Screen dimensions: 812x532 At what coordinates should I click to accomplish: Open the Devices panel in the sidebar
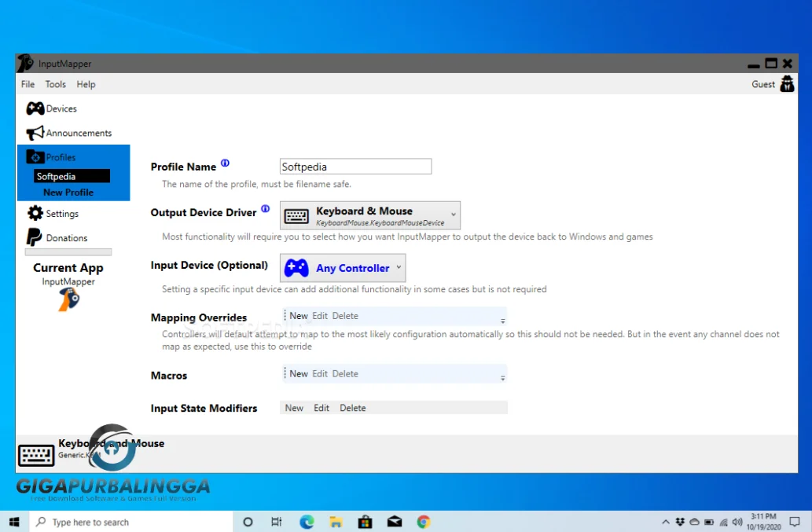tap(57, 108)
